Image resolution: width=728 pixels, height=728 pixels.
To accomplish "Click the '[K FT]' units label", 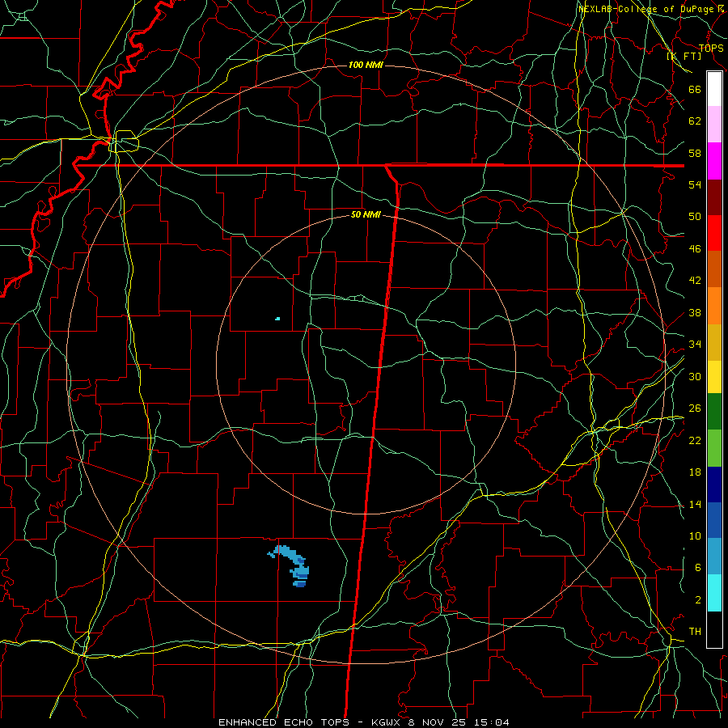I will (x=684, y=56).
